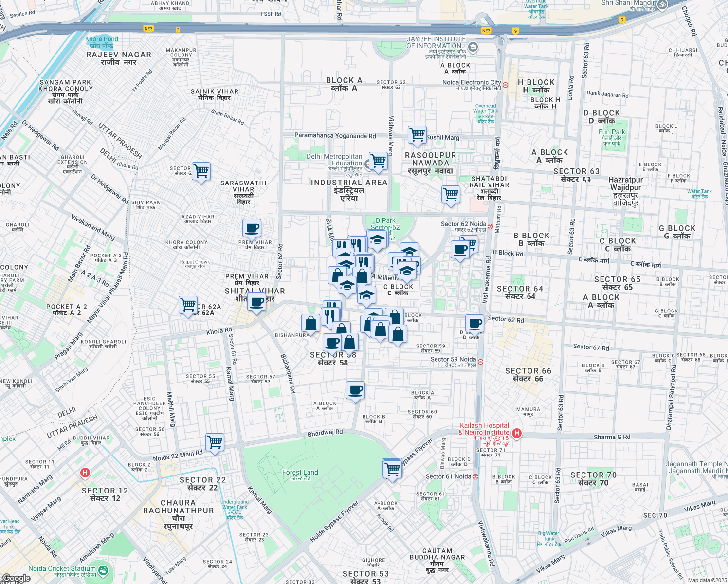Select the coffee cup icon in Prem Vihar

coord(252,227)
